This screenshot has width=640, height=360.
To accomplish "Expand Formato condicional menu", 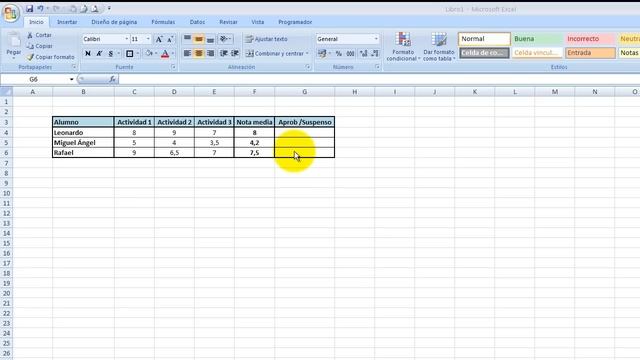I will pos(403,47).
